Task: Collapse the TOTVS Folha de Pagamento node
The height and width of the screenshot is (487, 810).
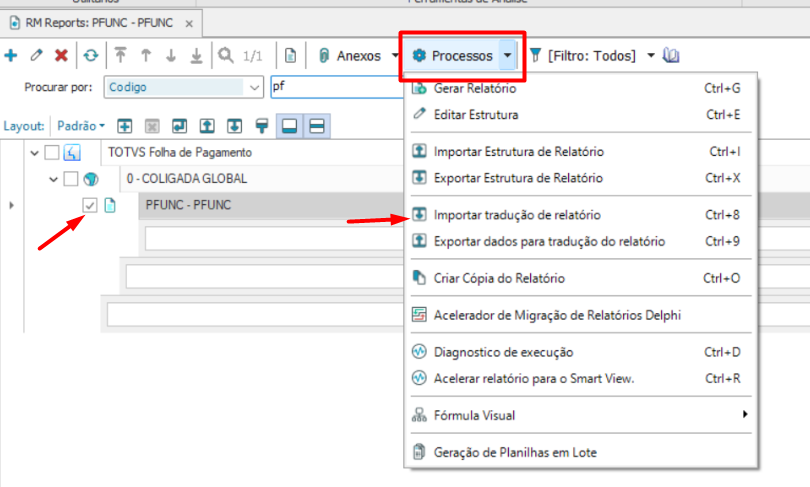Action: (x=34, y=153)
